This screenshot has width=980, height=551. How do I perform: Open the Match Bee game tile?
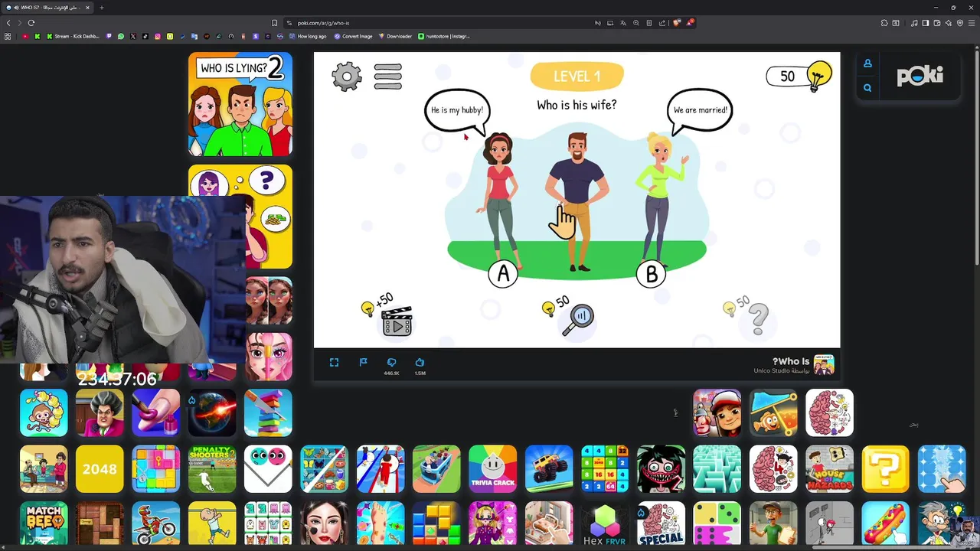click(44, 524)
